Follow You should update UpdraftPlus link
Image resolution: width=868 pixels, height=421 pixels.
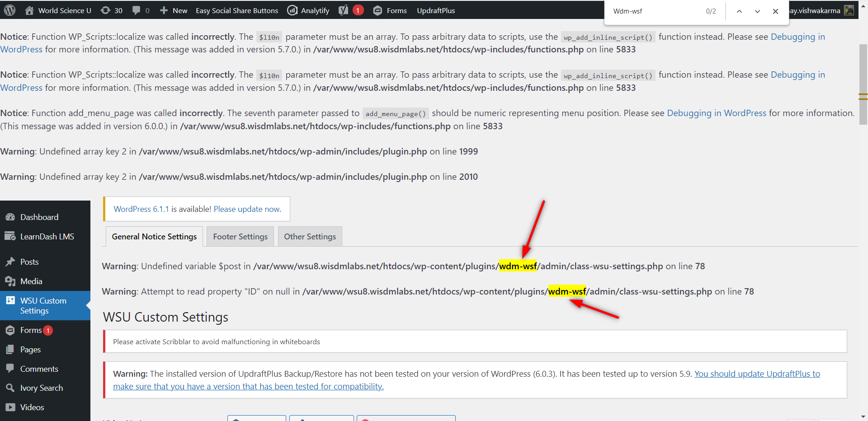[467, 380]
